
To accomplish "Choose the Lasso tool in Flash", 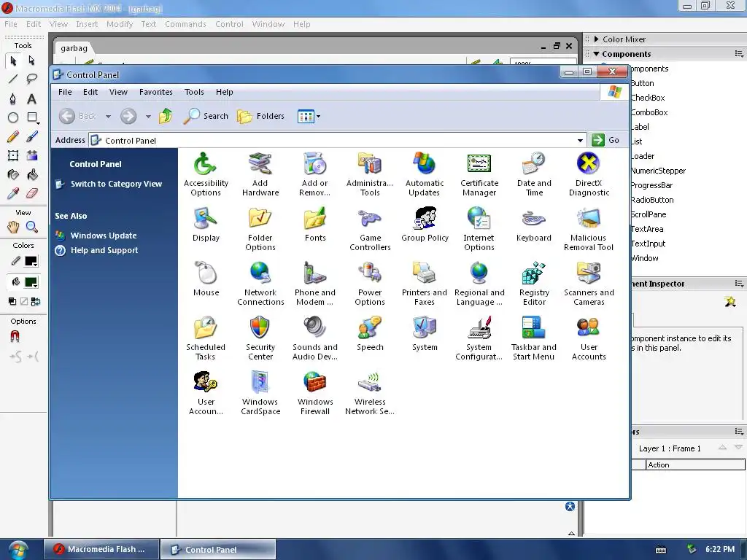I will pos(32,79).
